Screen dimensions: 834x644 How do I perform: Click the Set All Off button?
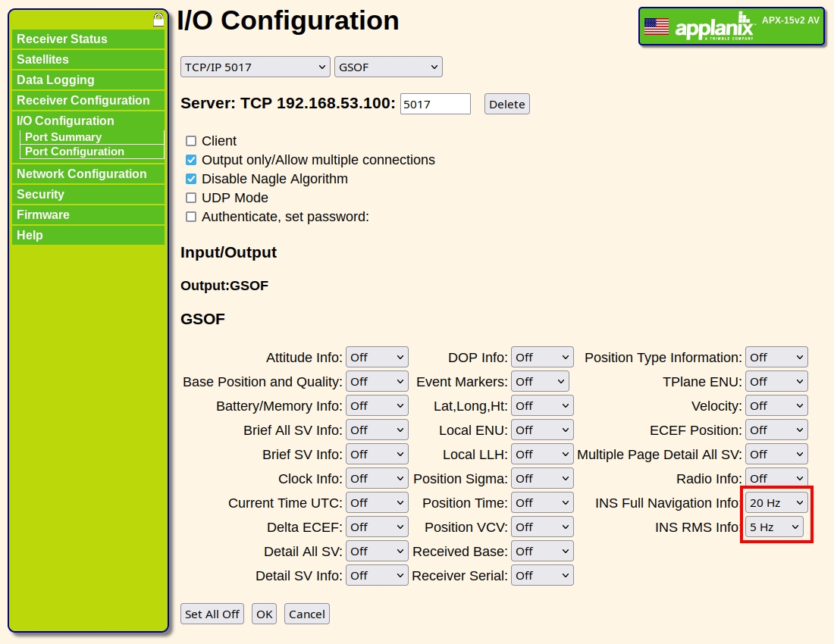click(x=212, y=614)
